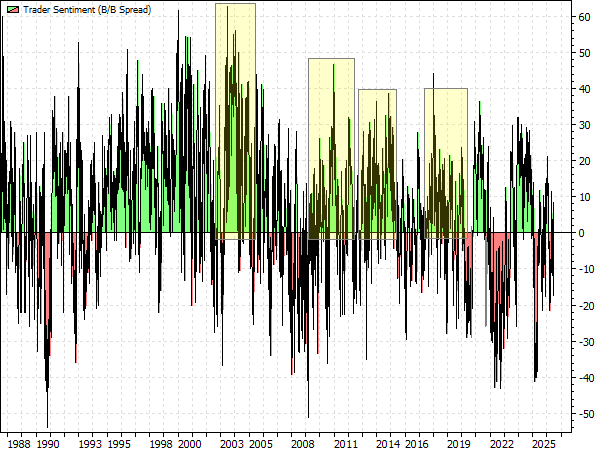Click the 2014 label on time axis

tap(388, 444)
